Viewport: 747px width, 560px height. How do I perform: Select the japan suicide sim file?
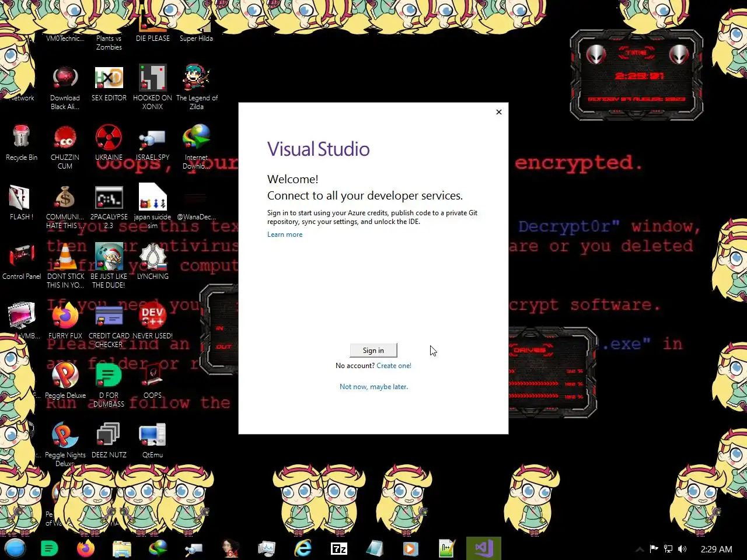click(x=152, y=206)
